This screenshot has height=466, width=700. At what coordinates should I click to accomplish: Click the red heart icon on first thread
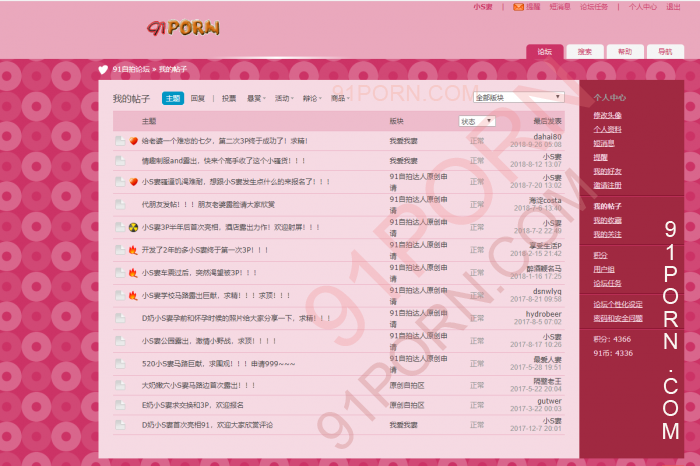click(133, 141)
